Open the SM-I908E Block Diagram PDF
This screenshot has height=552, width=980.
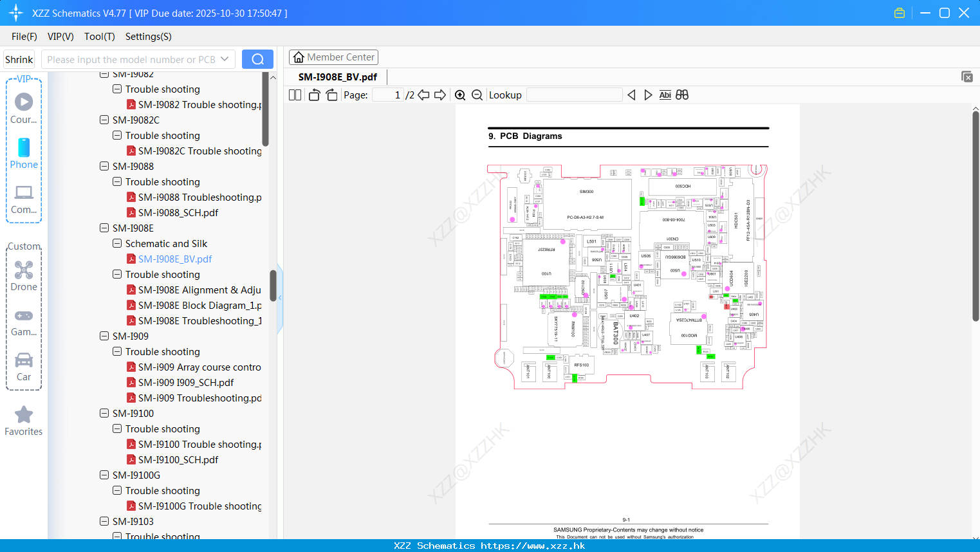(x=194, y=306)
